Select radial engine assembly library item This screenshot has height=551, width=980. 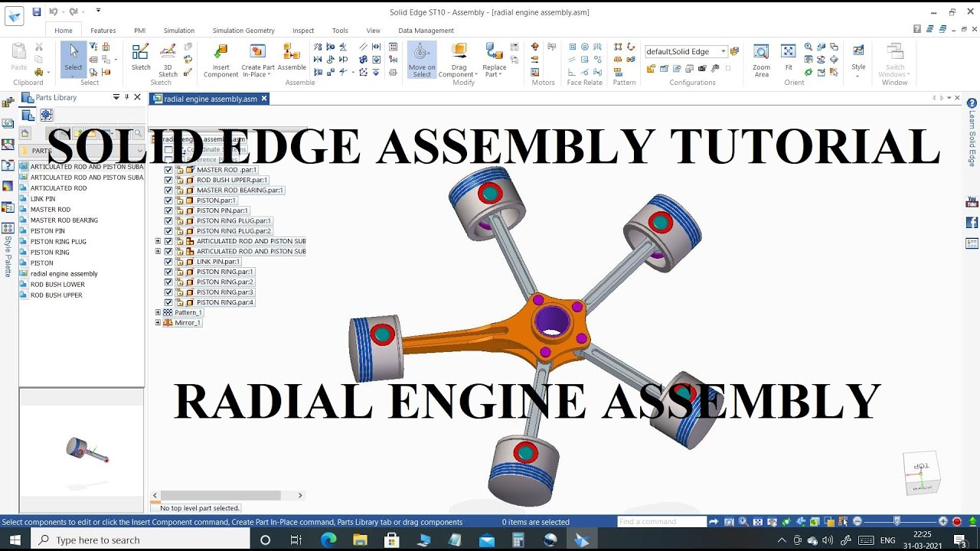pyautogui.click(x=64, y=274)
